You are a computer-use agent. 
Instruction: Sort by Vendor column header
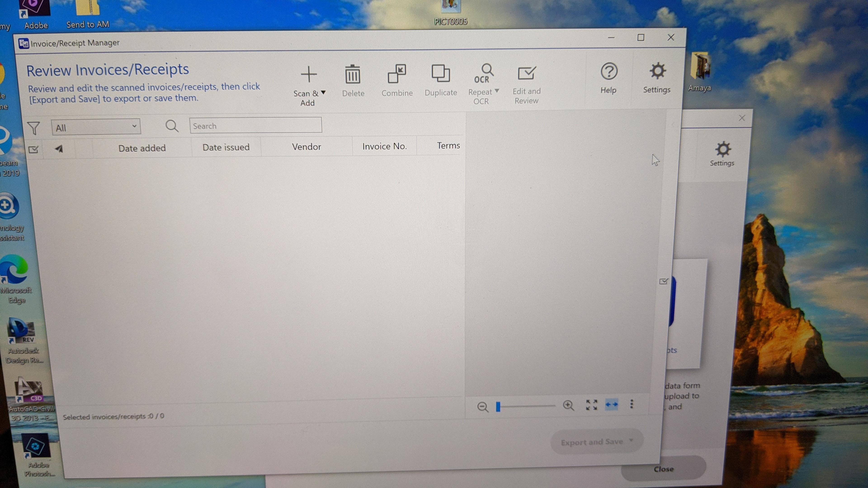pos(306,147)
